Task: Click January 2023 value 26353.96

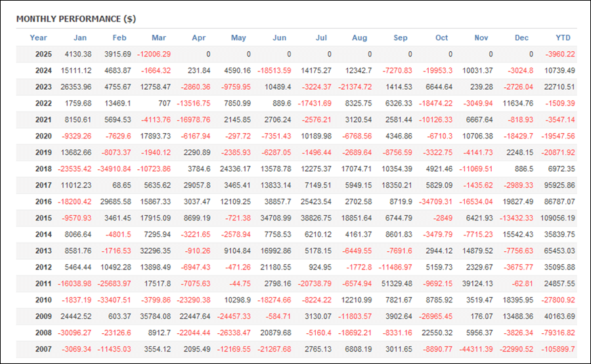Action: click(76, 87)
